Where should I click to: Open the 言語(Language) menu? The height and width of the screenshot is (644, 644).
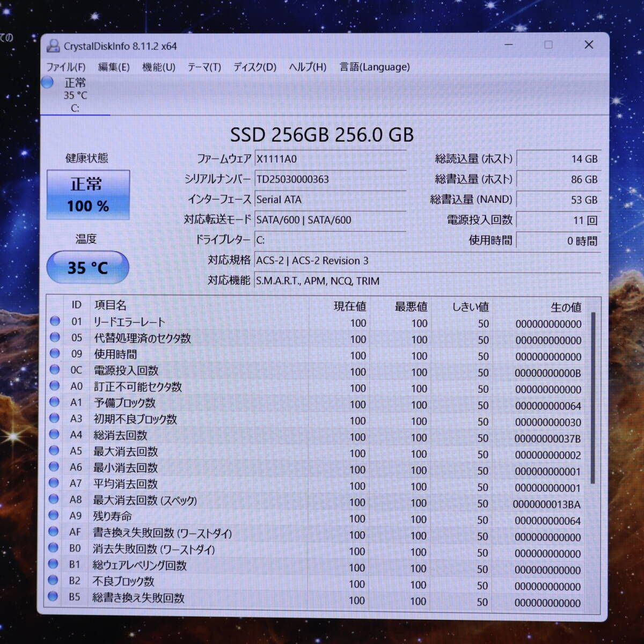374,67
